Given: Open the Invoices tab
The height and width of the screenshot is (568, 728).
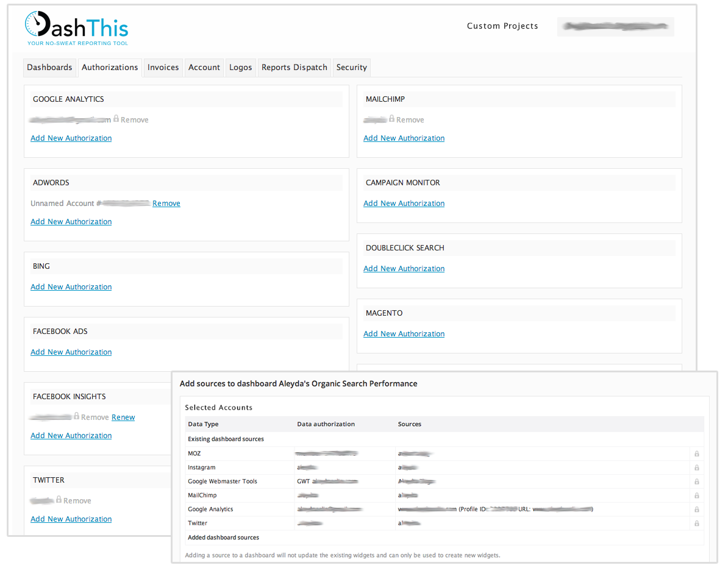Looking at the screenshot, I should [163, 67].
